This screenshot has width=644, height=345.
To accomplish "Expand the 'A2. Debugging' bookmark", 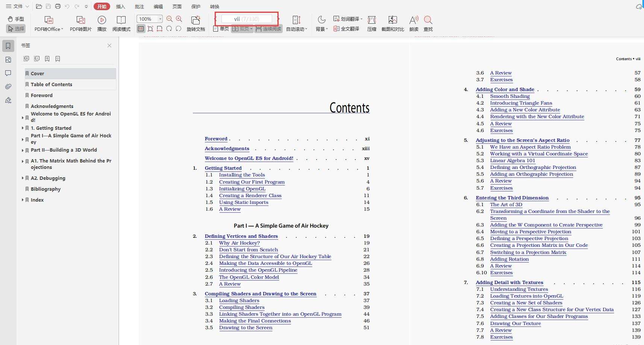I will 23,178.
